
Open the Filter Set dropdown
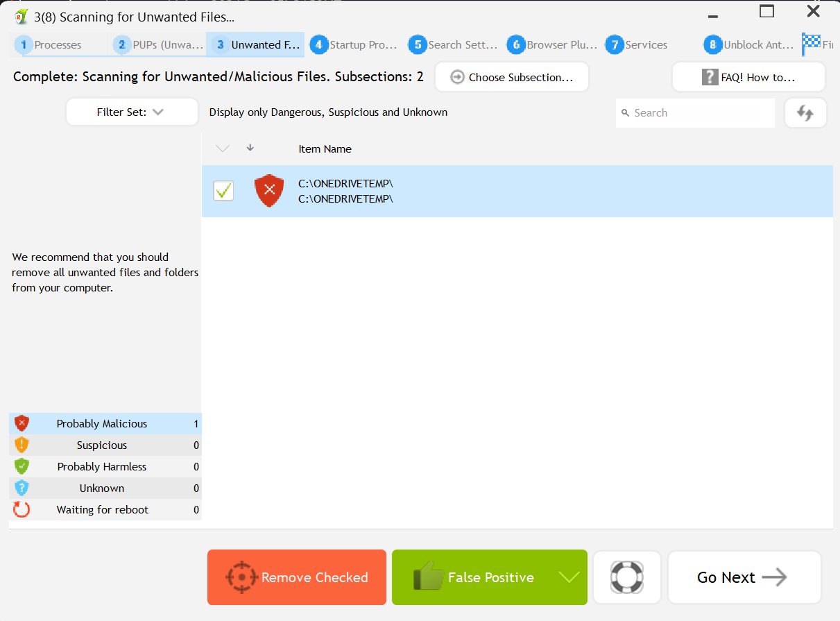[x=132, y=112]
